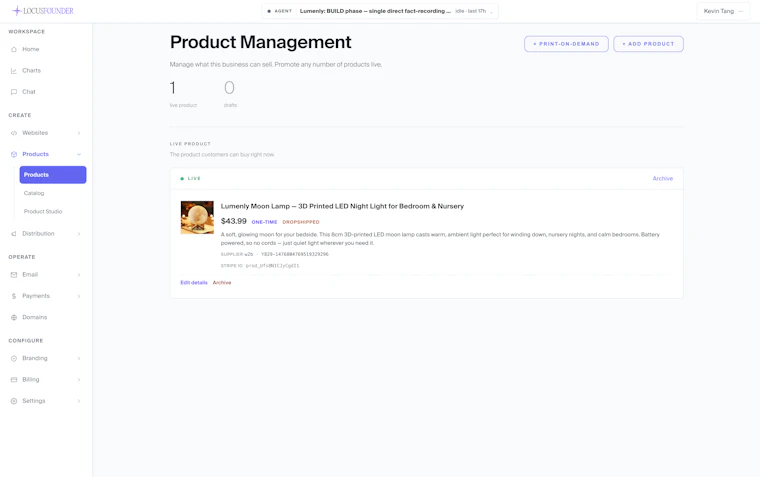
Task: Collapse the Products section chevron
Action: pos(79,154)
